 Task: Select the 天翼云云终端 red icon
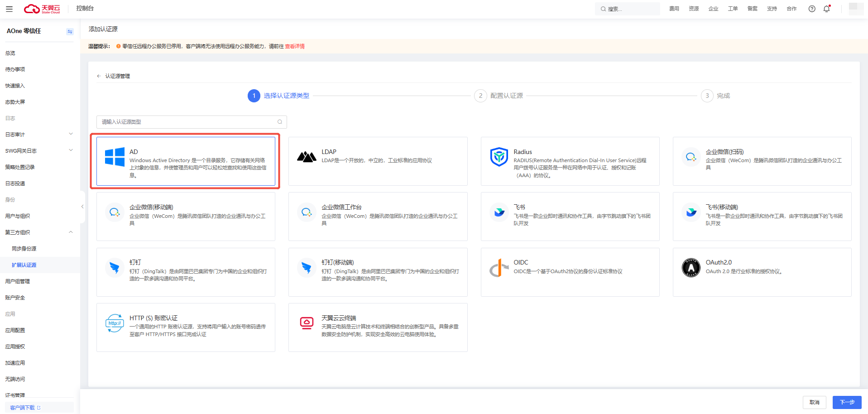pos(307,323)
